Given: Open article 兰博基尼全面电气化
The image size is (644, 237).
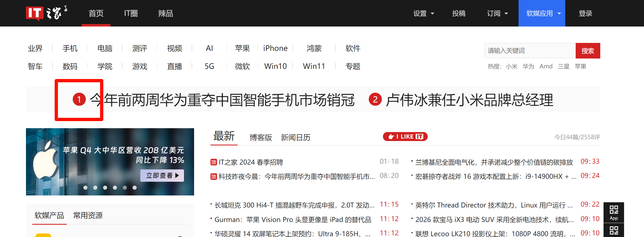Looking at the screenshot, I should (494, 162).
